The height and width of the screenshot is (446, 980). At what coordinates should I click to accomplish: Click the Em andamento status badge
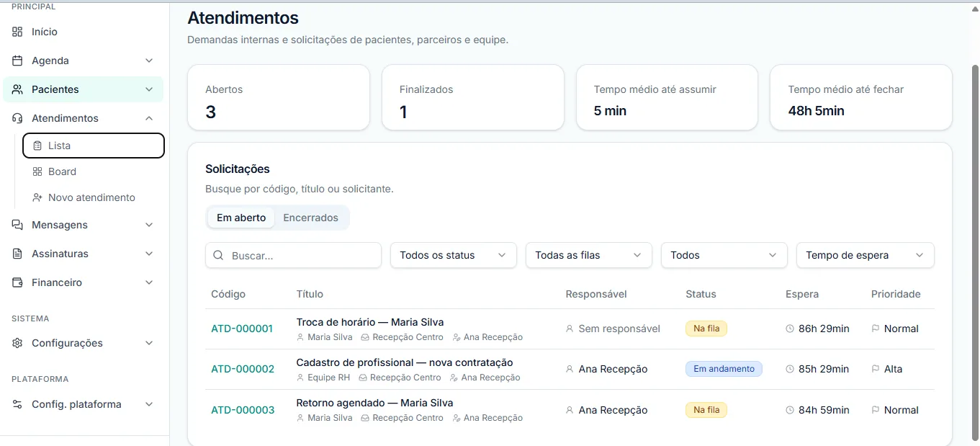click(724, 369)
